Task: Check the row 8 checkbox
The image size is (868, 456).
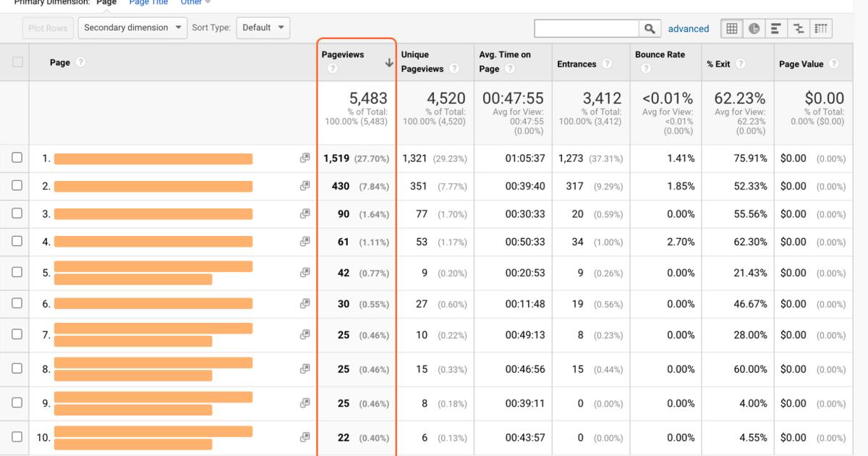Action: click(17, 368)
